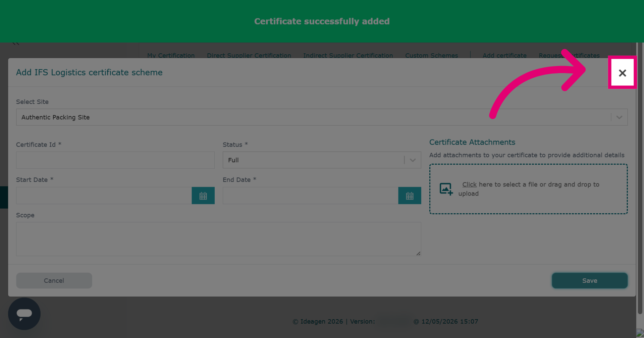The image size is (644, 338).
Task: Focus the Start Date text field
Action: (x=104, y=196)
